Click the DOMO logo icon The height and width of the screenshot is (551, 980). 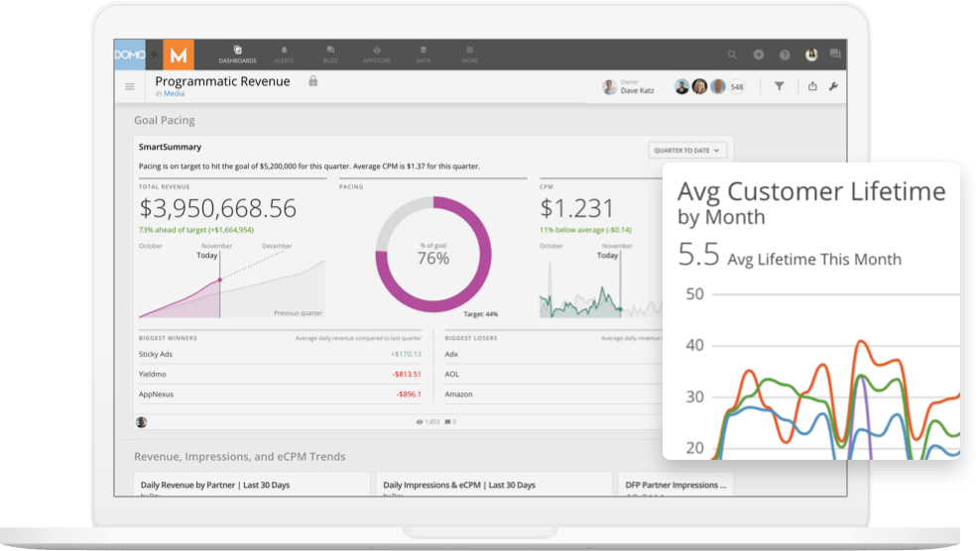click(x=130, y=55)
